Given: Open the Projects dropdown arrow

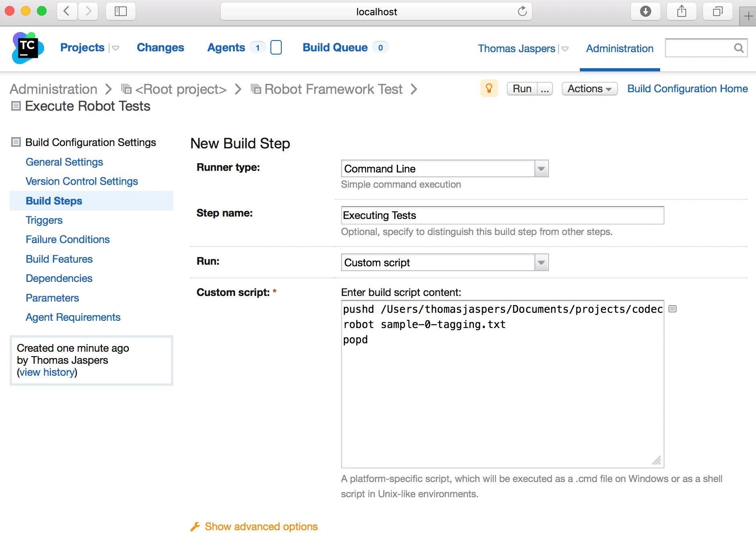Looking at the screenshot, I should pyautogui.click(x=115, y=48).
